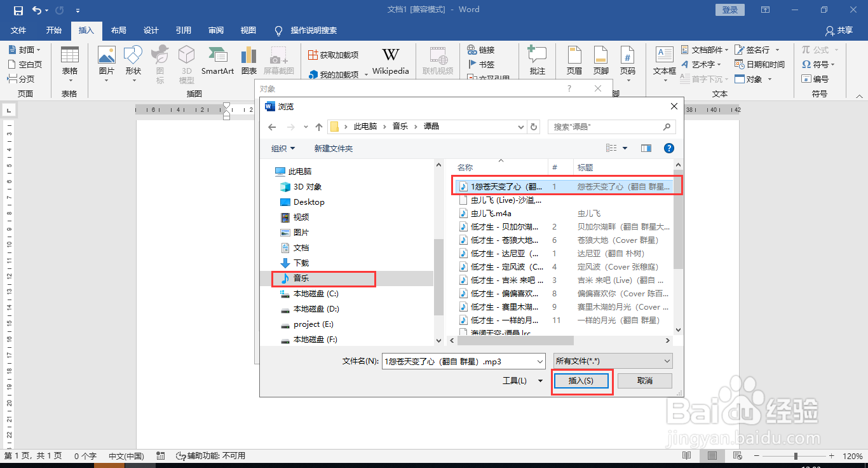Click New Folder (新建文件夹)
The width and height of the screenshot is (868, 468).
pyautogui.click(x=334, y=148)
